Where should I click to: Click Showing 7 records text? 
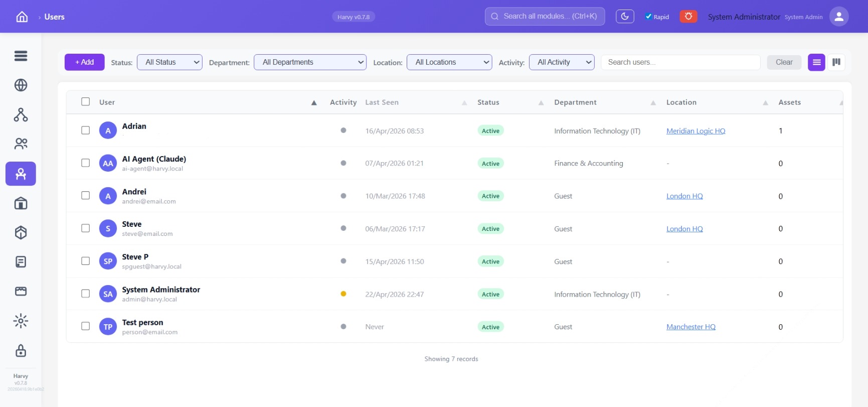point(451,359)
